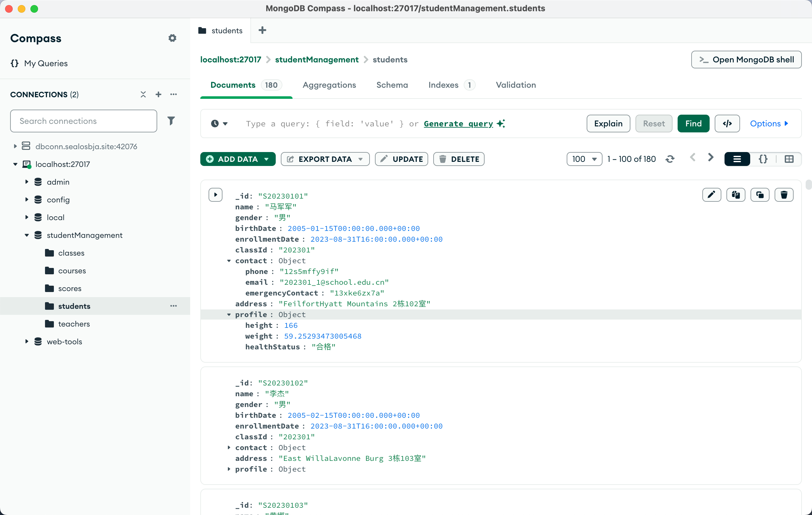Expand contact object in S20230102
The width and height of the screenshot is (812, 515).
coord(229,448)
